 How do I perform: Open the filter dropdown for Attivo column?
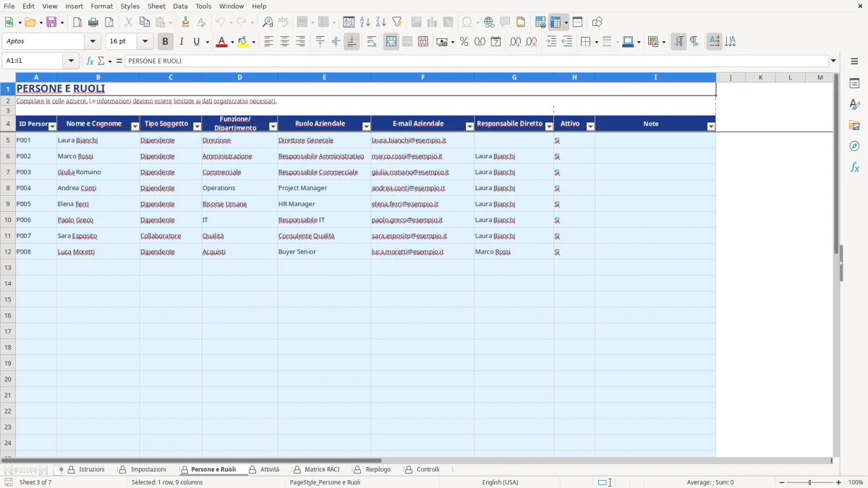[x=590, y=127]
